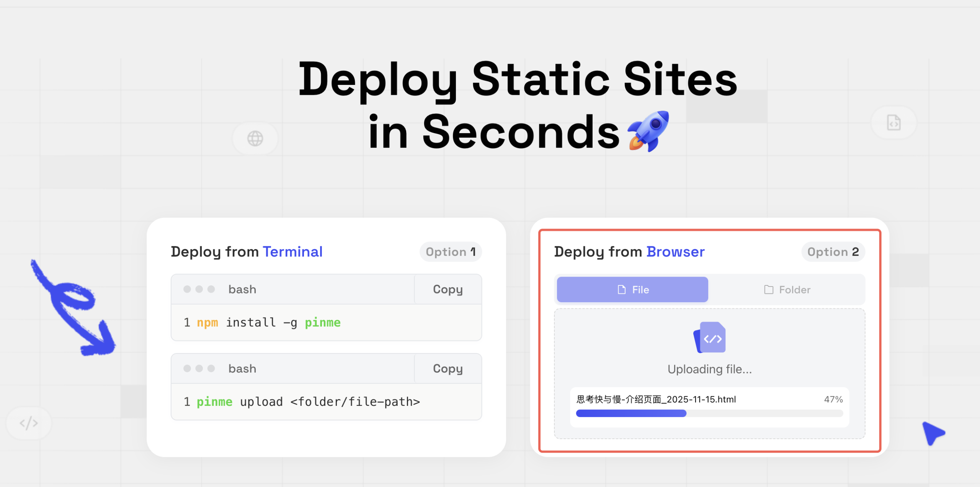Click window dots of pinme upload terminal
Screen dimensions: 980x487
199,368
